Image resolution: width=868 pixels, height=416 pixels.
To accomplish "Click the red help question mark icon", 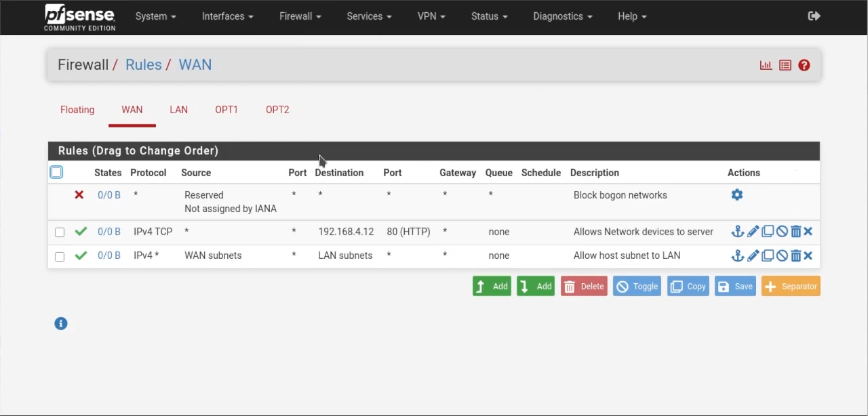I will pyautogui.click(x=804, y=65).
